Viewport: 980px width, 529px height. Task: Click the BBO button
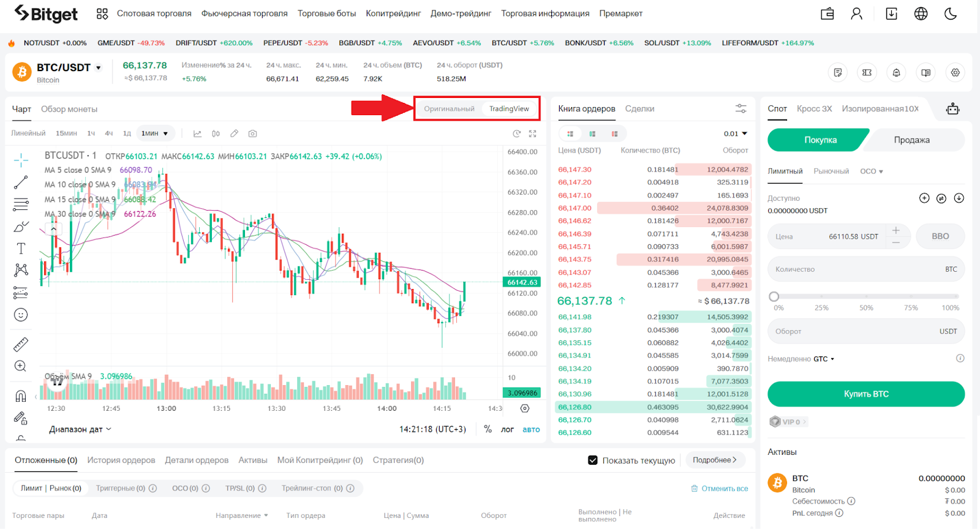coord(940,236)
